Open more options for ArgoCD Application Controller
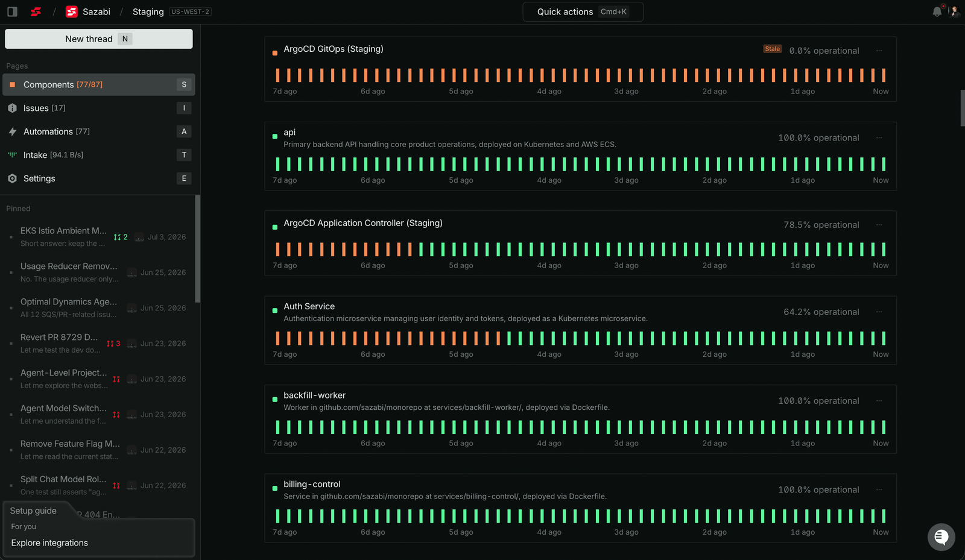This screenshot has height=560, width=965. (879, 225)
